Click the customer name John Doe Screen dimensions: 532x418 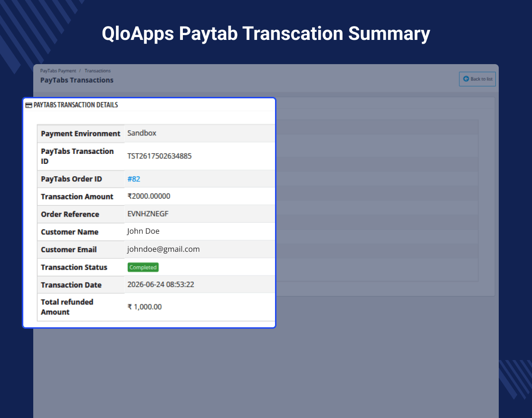click(143, 231)
